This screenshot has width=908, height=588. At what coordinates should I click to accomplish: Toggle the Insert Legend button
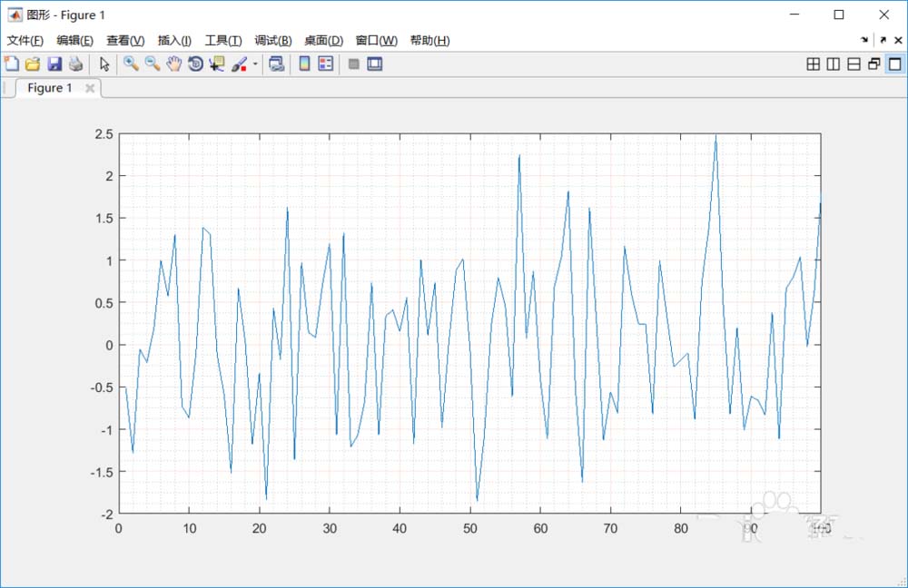pyautogui.click(x=326, y=64)
